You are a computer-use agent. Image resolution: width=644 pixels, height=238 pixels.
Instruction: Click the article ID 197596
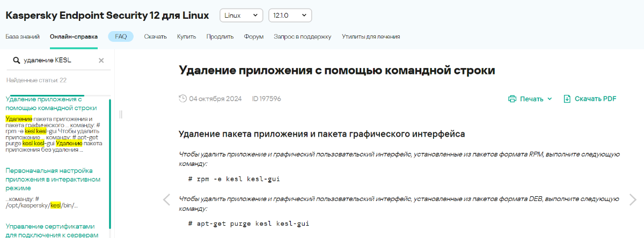coord(266,99)
